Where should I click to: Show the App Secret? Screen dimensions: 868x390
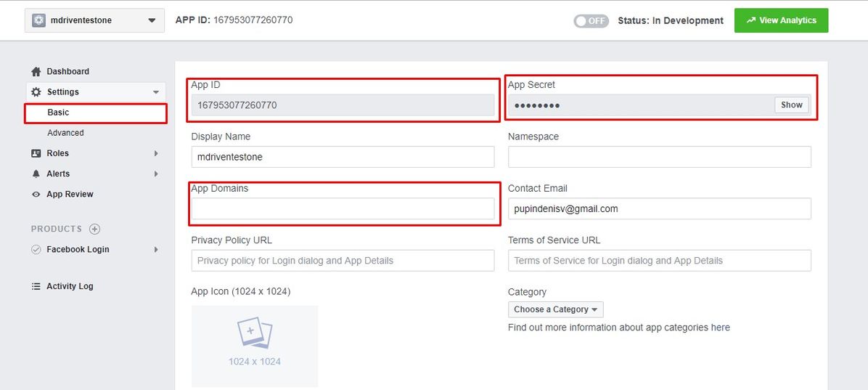[792, 105]
